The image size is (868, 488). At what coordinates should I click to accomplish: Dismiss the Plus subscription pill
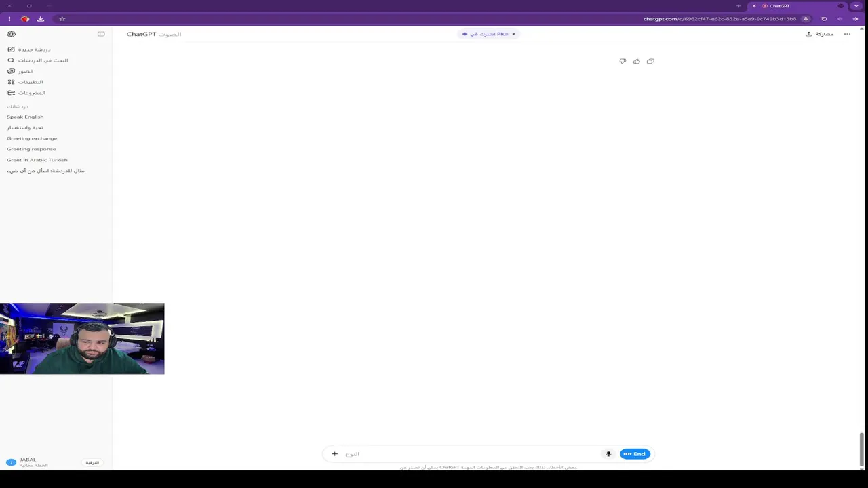click(x=513, y=34)
